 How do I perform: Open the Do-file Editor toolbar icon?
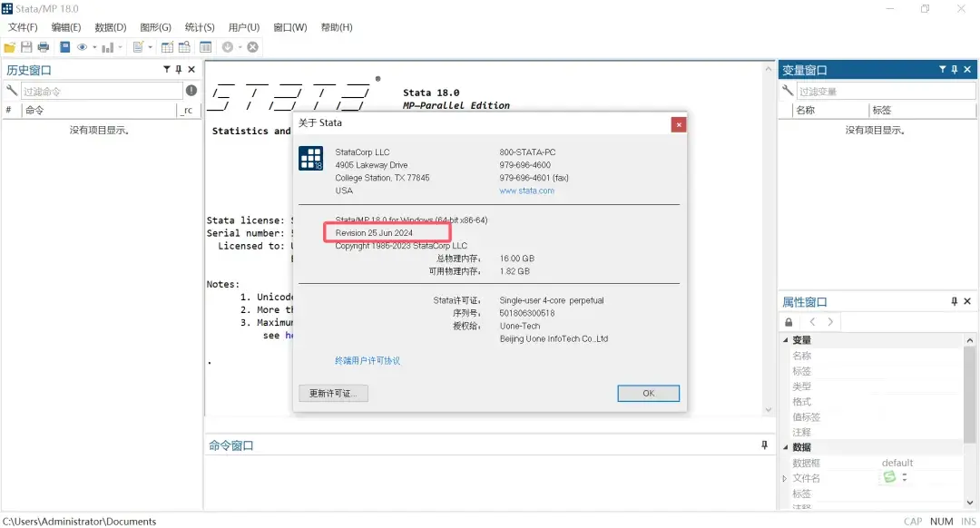click(x=138, y=47)
